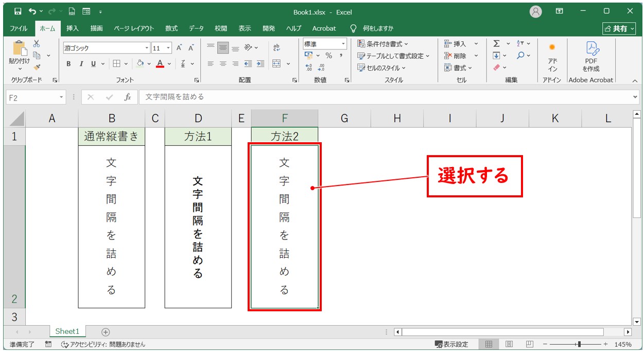Click the Cut scissors icon
The width and height of the screenshot is (644, 352).
pyautogui.click(x=37, y=44)
